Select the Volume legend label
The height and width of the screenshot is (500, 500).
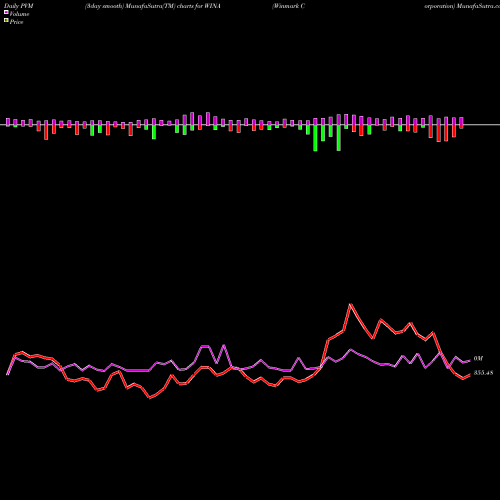19,14
